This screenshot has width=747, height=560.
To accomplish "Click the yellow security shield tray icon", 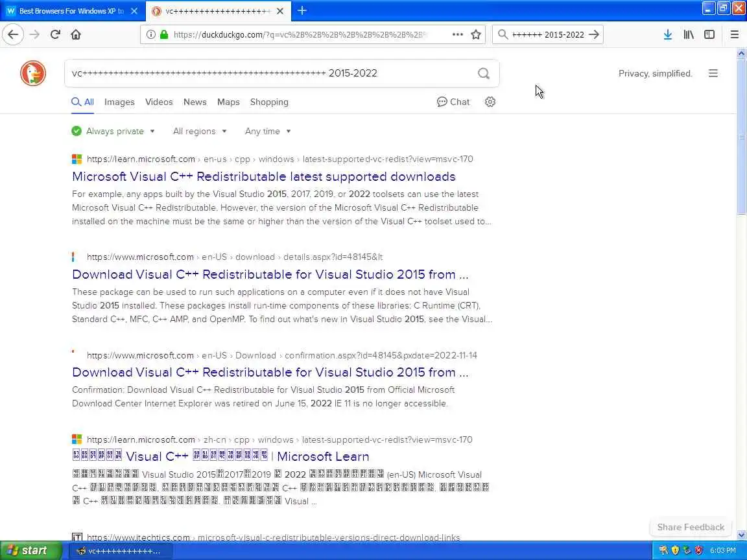I will point(675,550).
